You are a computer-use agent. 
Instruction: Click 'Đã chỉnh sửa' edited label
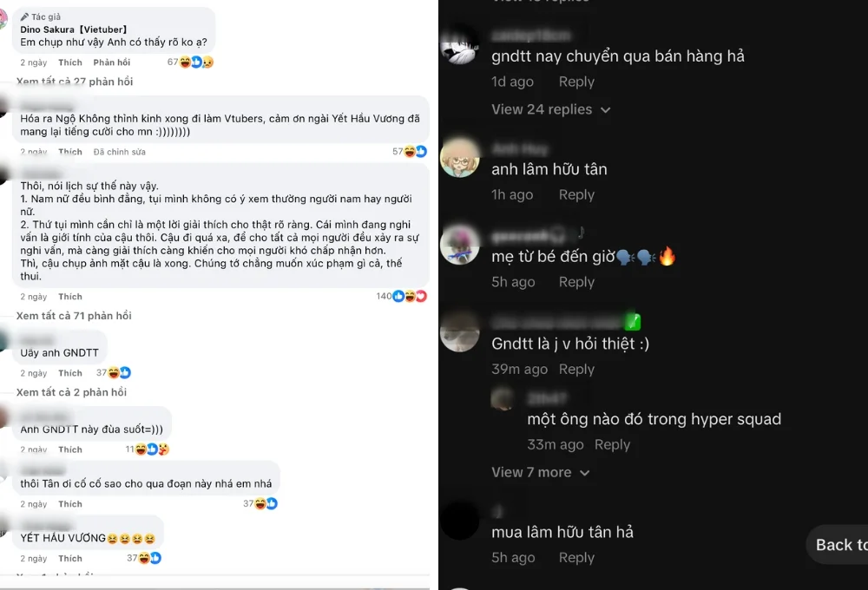click(120, 152)
